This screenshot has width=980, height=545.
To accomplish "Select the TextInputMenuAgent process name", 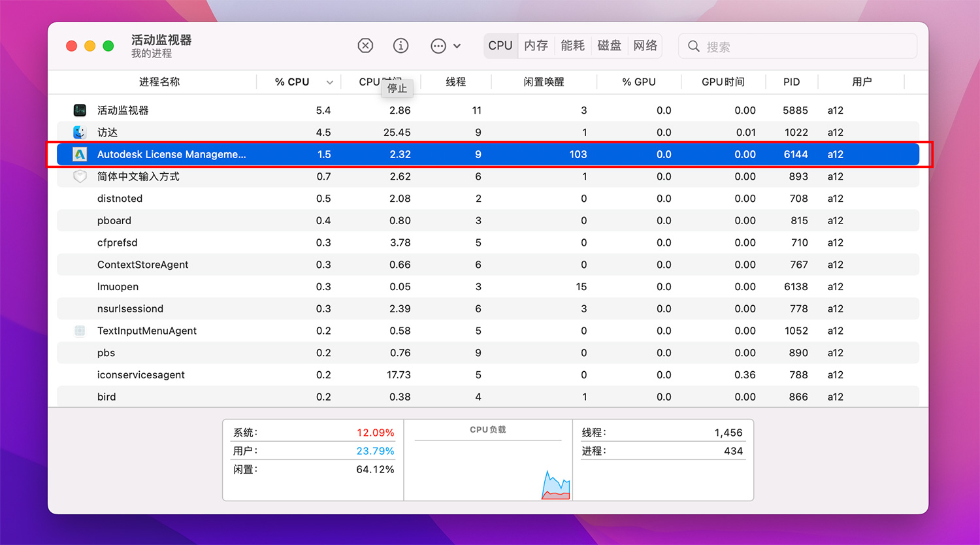I will click(147, 331).
